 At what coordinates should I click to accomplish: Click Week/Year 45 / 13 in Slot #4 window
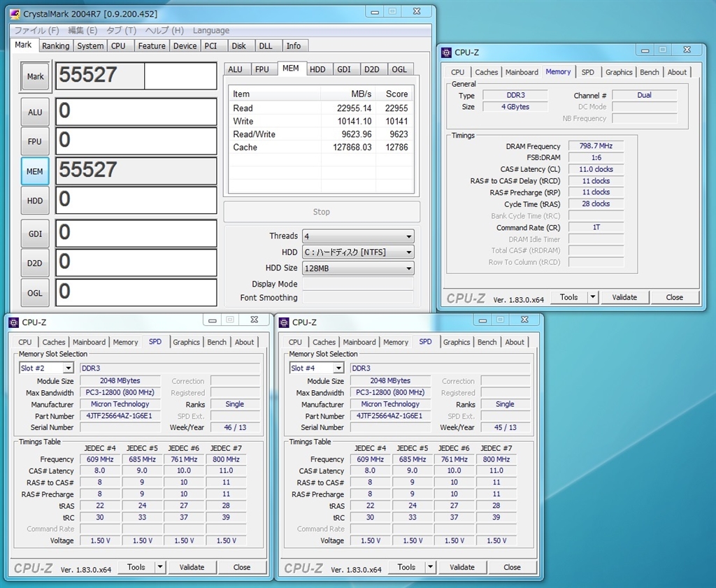pos(505,427)
